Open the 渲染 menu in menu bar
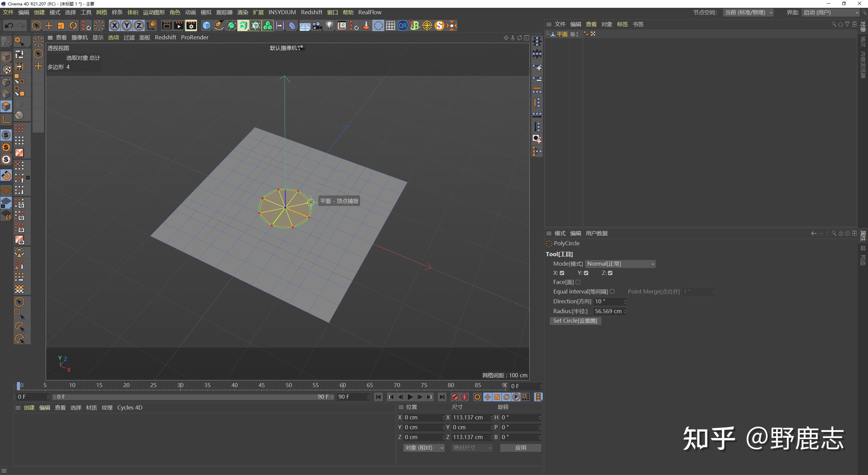The height and width of the screenshot is (475, 868). click(x=242, y=13)
